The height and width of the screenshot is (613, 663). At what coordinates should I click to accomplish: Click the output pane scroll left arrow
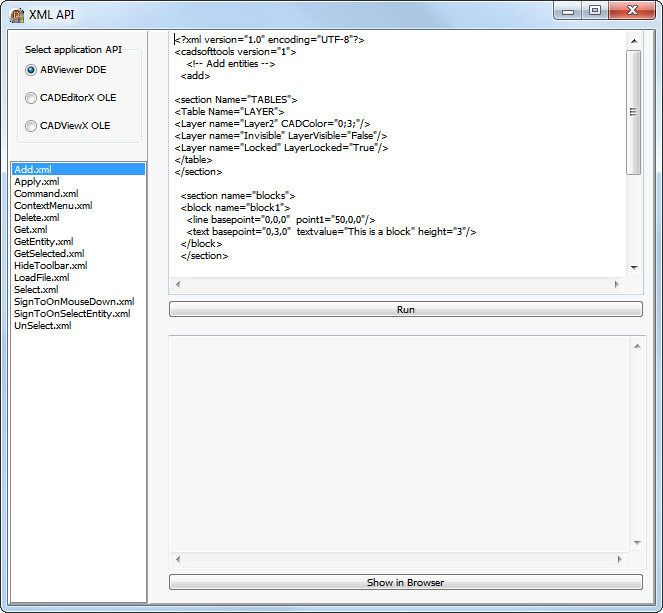(178, 559)
